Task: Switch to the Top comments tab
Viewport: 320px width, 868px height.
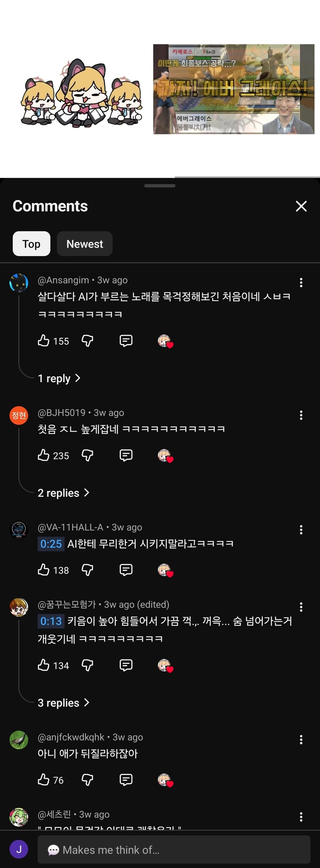Action: (x=31, y=244)
